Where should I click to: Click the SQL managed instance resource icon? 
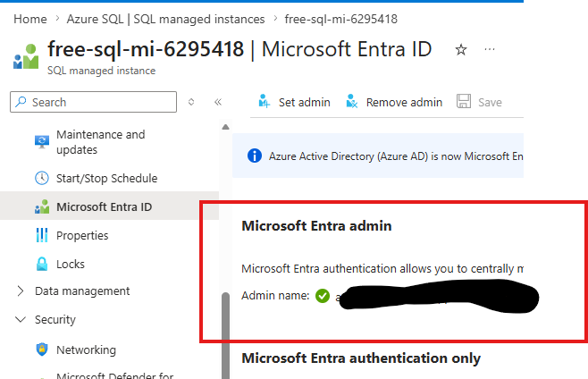[x=26, y=56]
